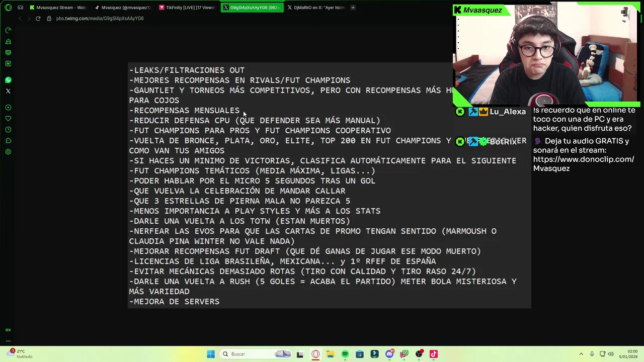Open Microsoft Store from the taskbar
Image resolution: width=644 pixels, height=362 pixels.
tap(360, 354)
